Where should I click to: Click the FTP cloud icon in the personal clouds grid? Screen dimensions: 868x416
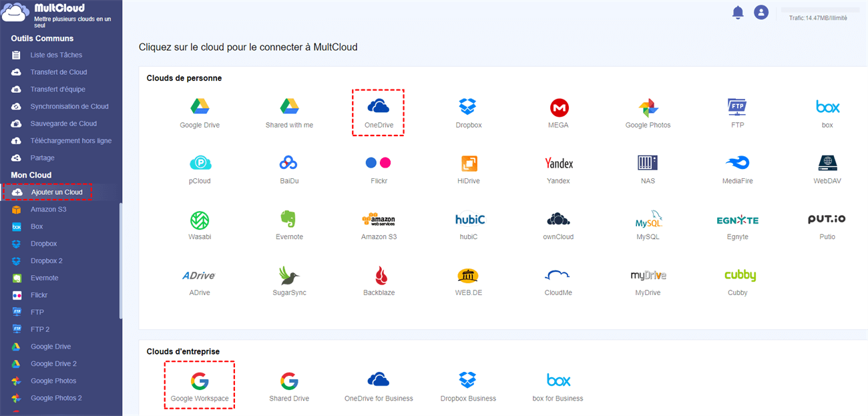[x=737, y=107]
